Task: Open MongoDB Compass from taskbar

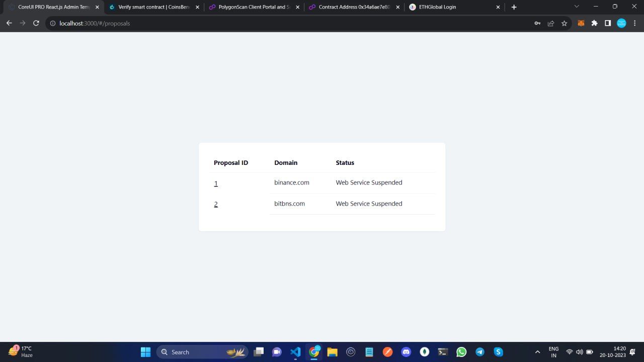Action: coord(425,352)
